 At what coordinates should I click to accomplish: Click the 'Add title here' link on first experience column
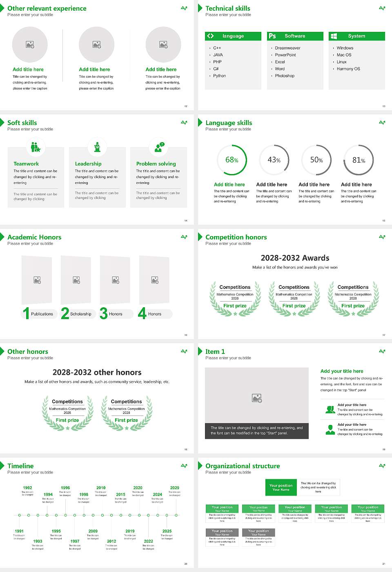pyautogui.click(x=29, y=69)
